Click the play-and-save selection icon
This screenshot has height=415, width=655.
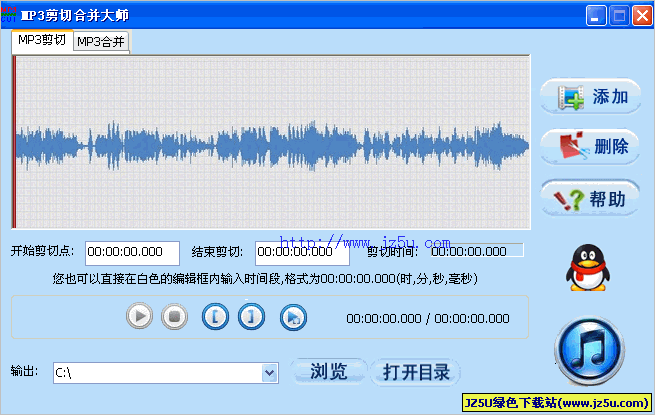pos(293,317)
